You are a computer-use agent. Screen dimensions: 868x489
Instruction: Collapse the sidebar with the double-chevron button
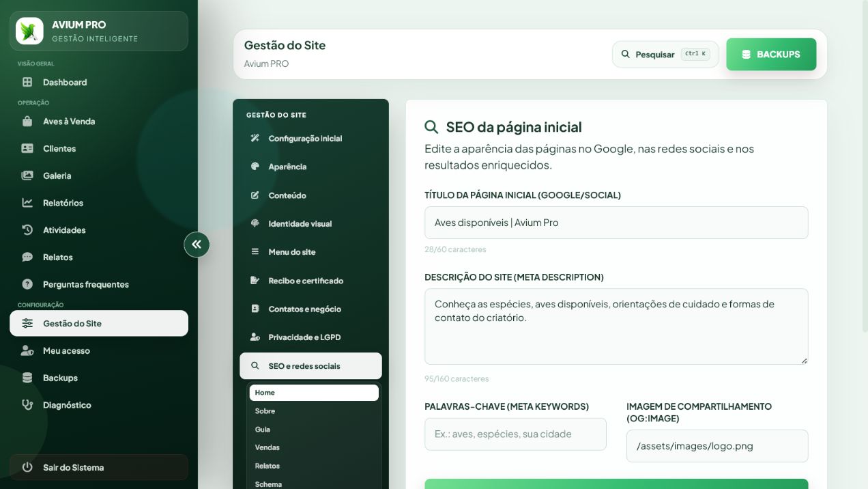coord(197,244)
